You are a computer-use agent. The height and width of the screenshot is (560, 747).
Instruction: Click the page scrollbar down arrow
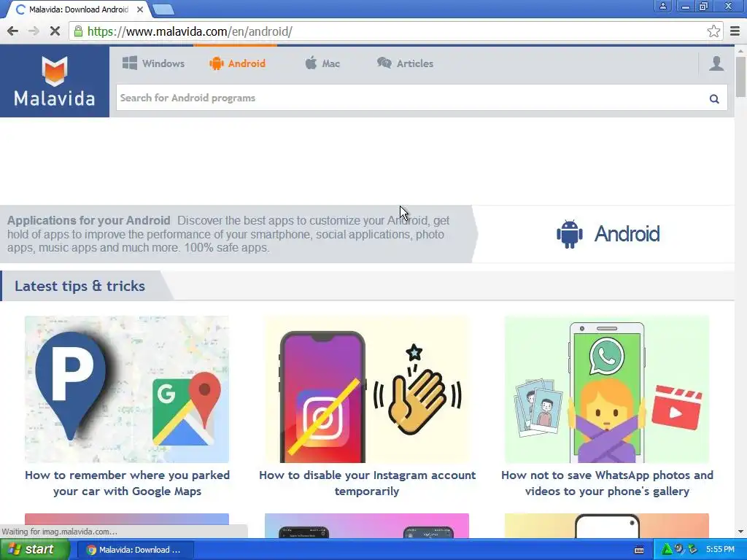coord(740,532)
